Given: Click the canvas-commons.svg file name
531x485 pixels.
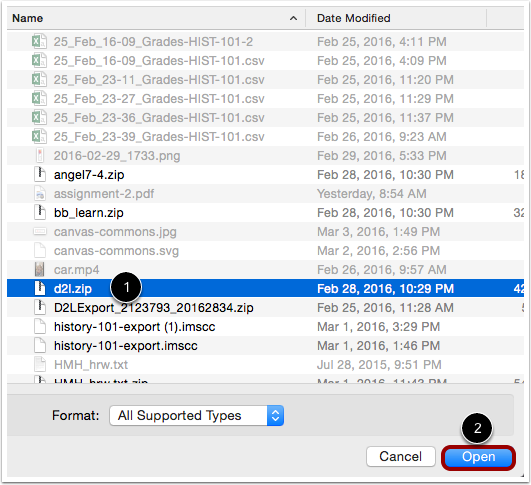Looking at the screenshot, I should (116, 251).
